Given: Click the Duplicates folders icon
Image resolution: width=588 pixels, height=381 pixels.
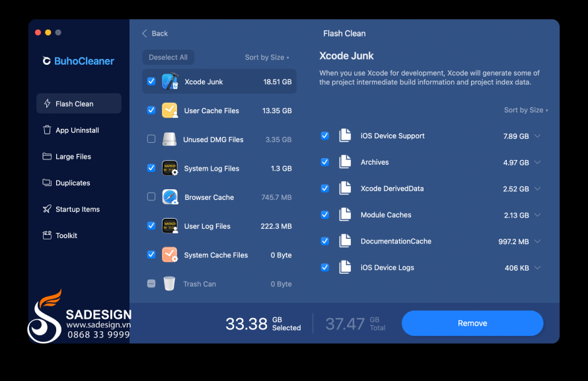Looking at the screenshot, I should [x=47, y=183].
